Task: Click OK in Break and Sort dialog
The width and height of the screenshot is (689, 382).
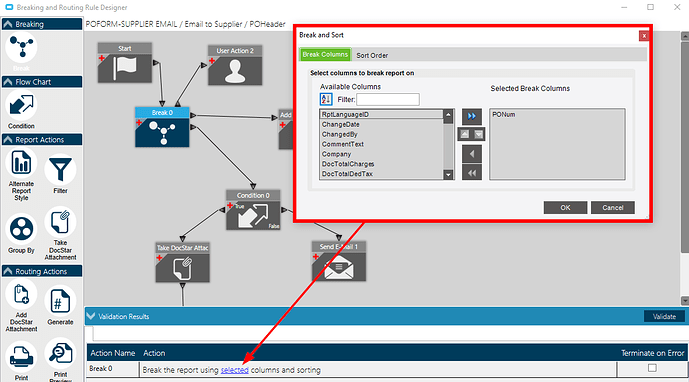Action: (565, 207)
